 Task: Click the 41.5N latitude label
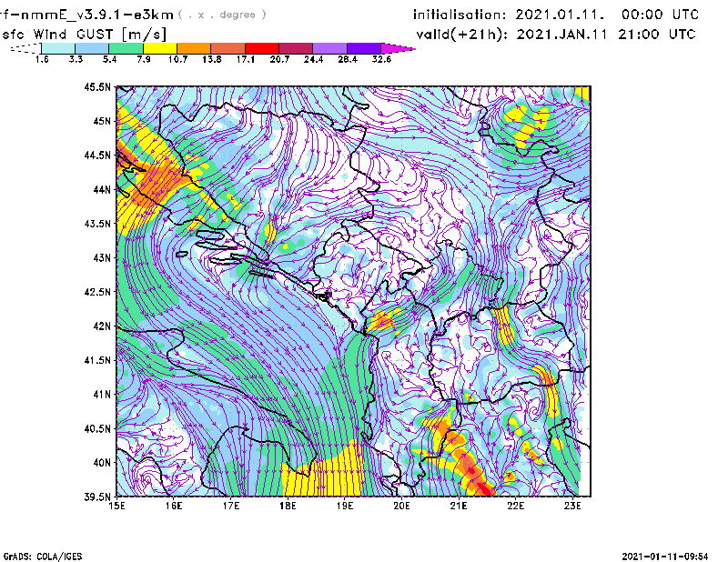coord(97,360)
